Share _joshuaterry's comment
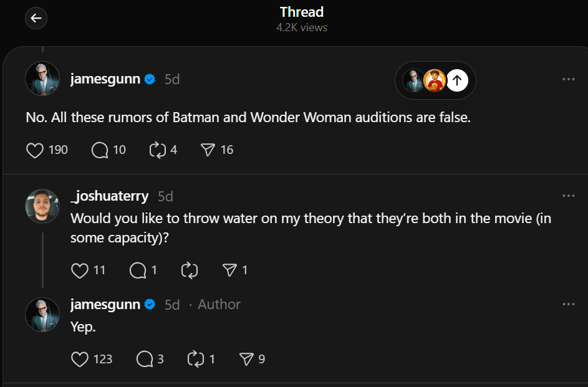This screenshot has height=387, width=588. (x=229, y=270)
